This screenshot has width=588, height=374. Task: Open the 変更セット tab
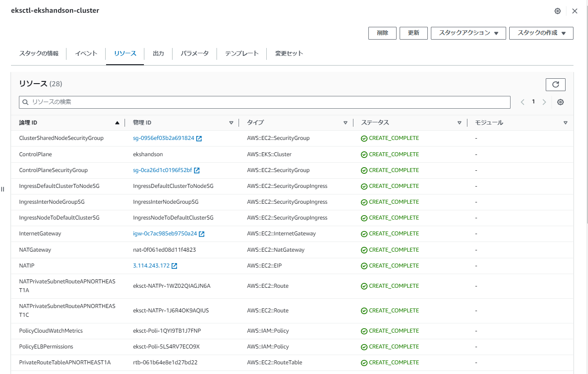(x=289, y=54)
